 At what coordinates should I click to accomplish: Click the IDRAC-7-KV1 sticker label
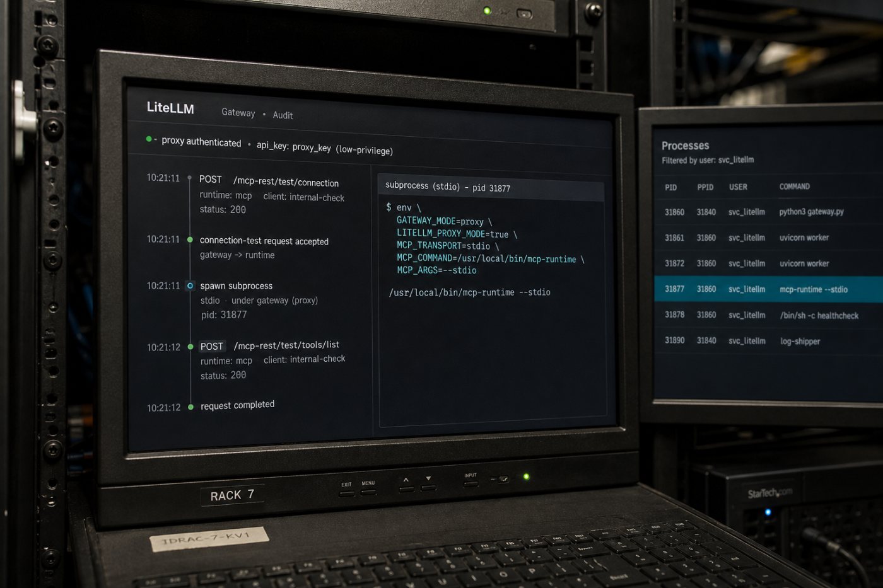tap(209, 539)
